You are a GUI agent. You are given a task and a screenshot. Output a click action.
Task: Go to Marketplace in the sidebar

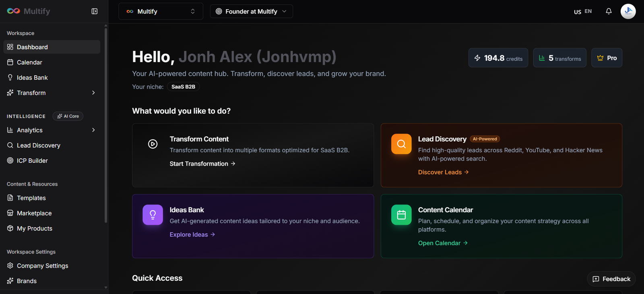tap(34, 213)
